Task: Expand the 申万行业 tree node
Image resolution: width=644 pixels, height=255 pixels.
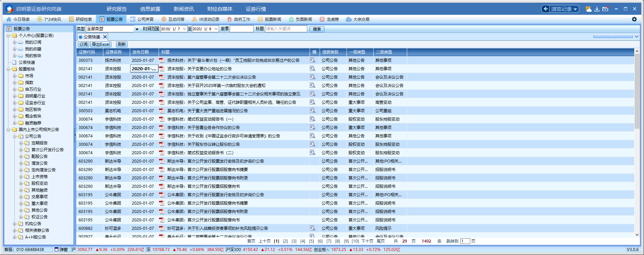Action: pyautogui.click(x=14, y=89)
